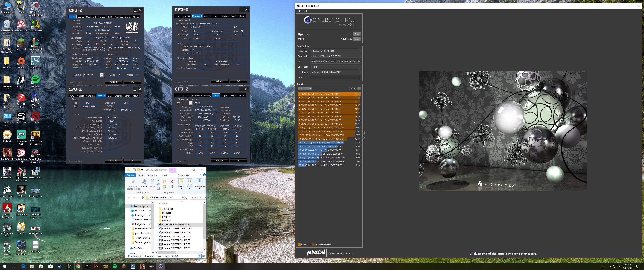Image resolution: width=644 pixels, height=270 pixels.
Task: Open the SketchUp 2018 desktop icon
Action: coord(21,101)
